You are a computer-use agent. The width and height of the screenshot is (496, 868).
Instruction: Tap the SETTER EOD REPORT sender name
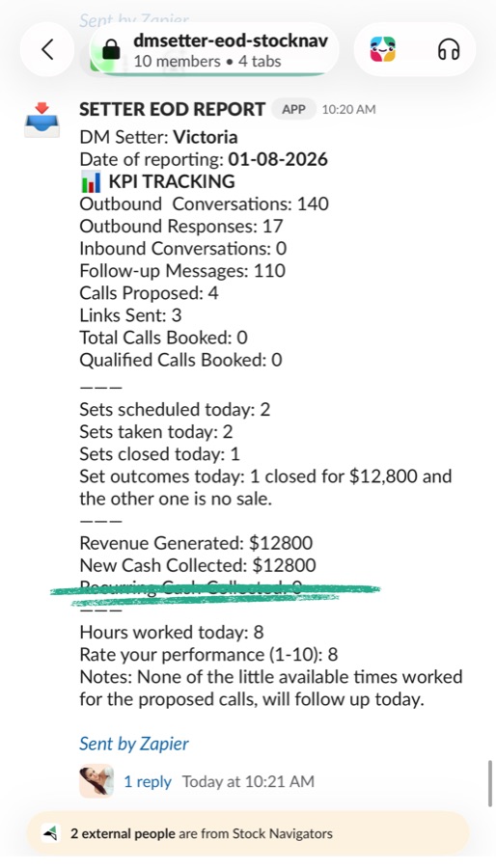point(172,109)
